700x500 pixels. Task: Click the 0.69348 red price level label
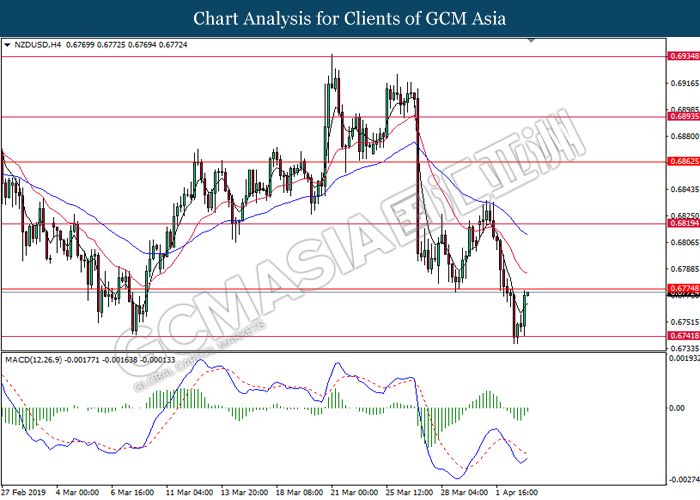coord(683,56)
